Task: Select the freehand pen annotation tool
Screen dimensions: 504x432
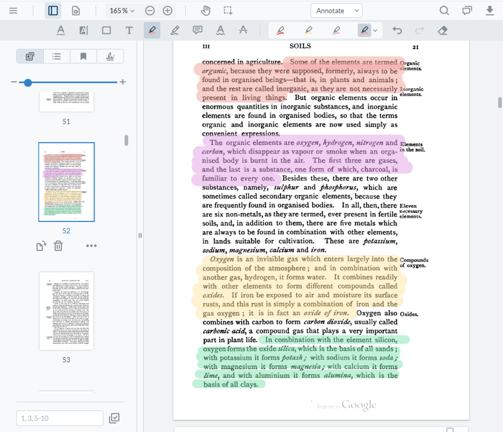Action: pyautogui.click(x=174, y=29)
